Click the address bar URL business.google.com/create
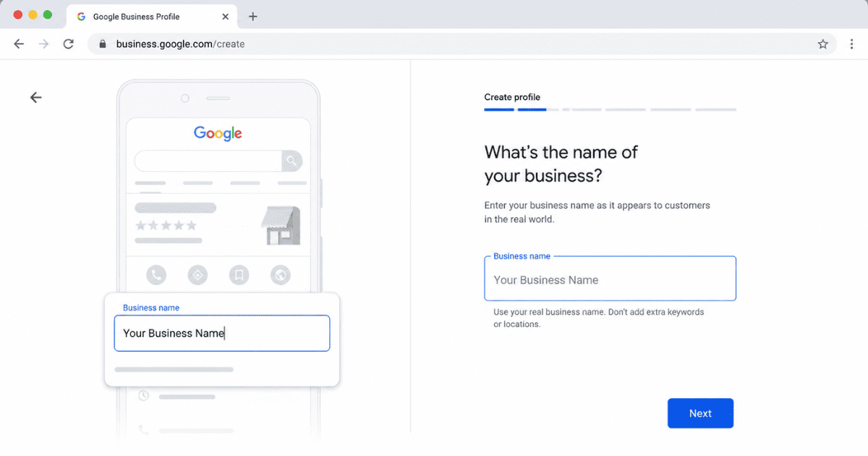This screenshot has width=868, height=456. (x=180, y=44)
